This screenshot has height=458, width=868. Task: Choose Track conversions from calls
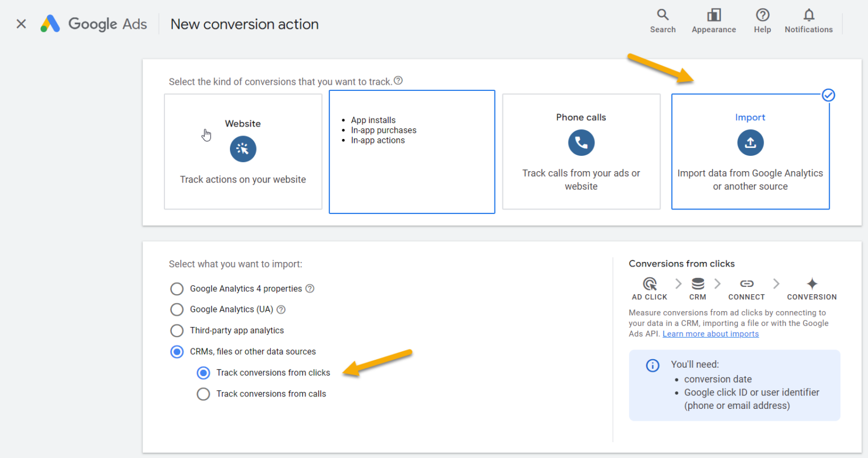point(203,394)
